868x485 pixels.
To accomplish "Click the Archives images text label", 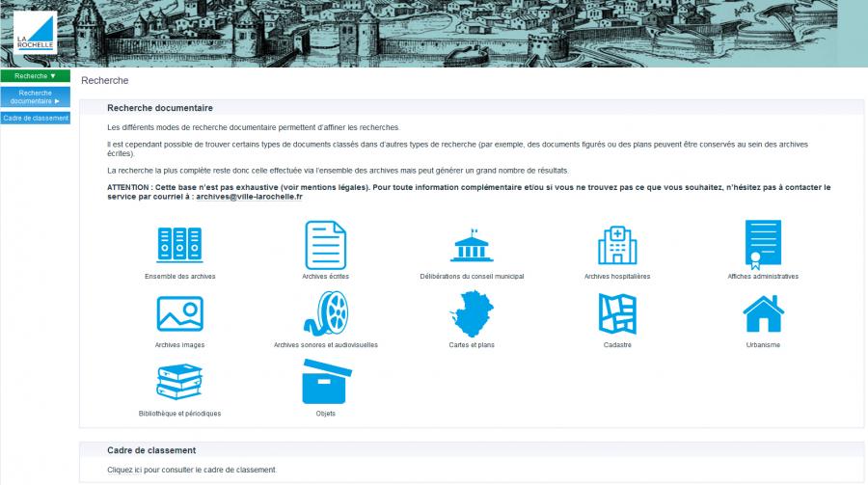I will click(180, 345).
